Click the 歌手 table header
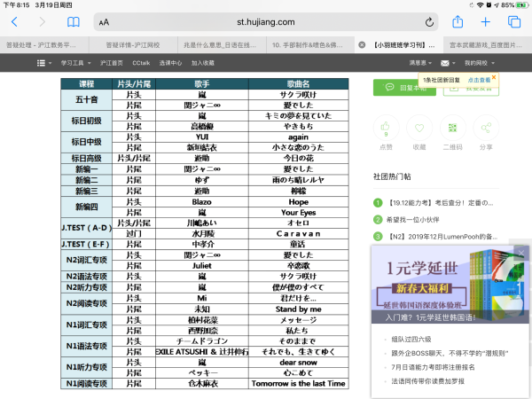This screenshot has height=399, width=532. [x=202, y=84]
